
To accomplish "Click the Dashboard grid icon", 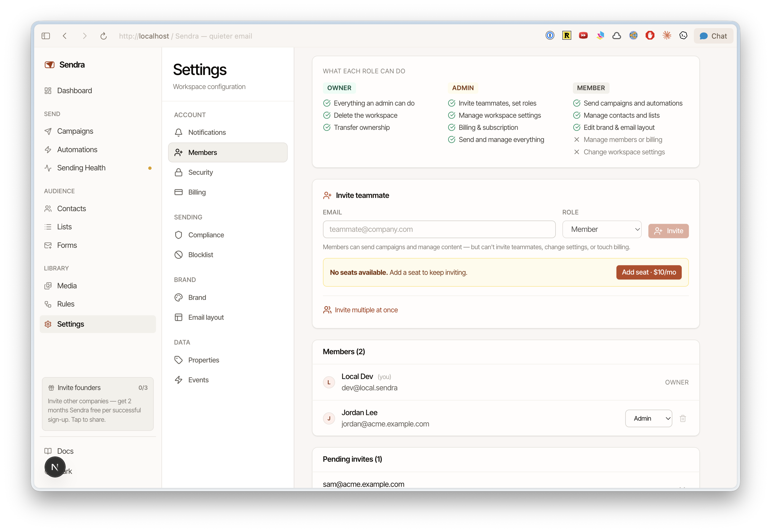I will (48, 91).
